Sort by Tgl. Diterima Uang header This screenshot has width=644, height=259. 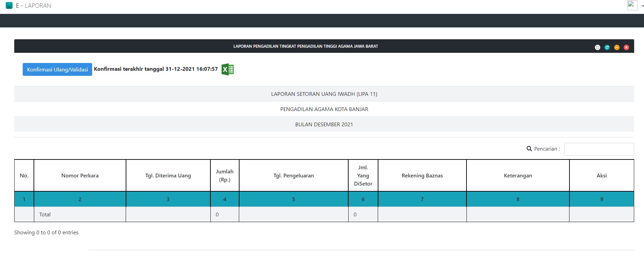click(168, 175)
